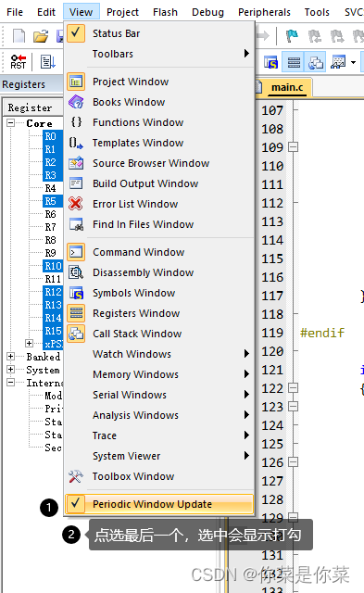Expand the xPSR register node

29,344
